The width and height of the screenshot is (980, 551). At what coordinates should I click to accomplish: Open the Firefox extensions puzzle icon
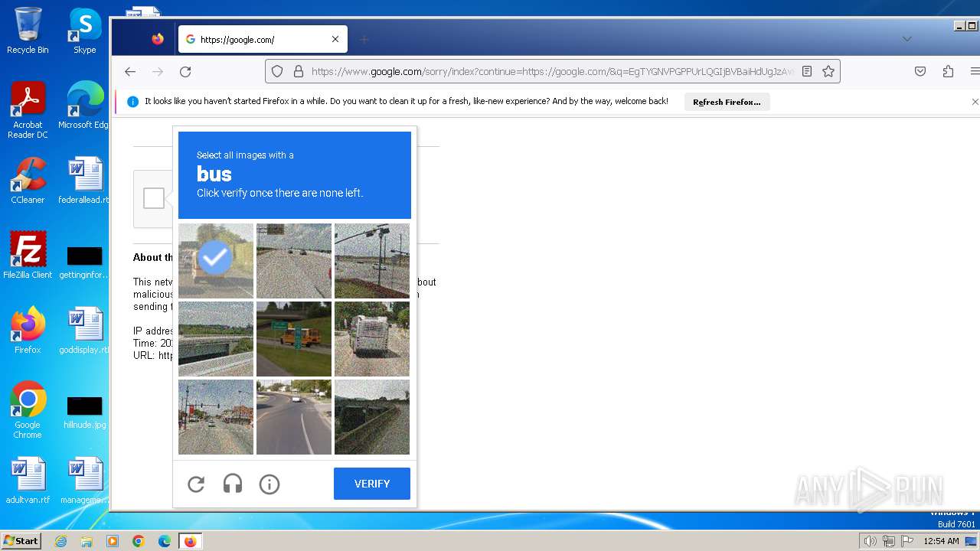(x=948, y=71)
